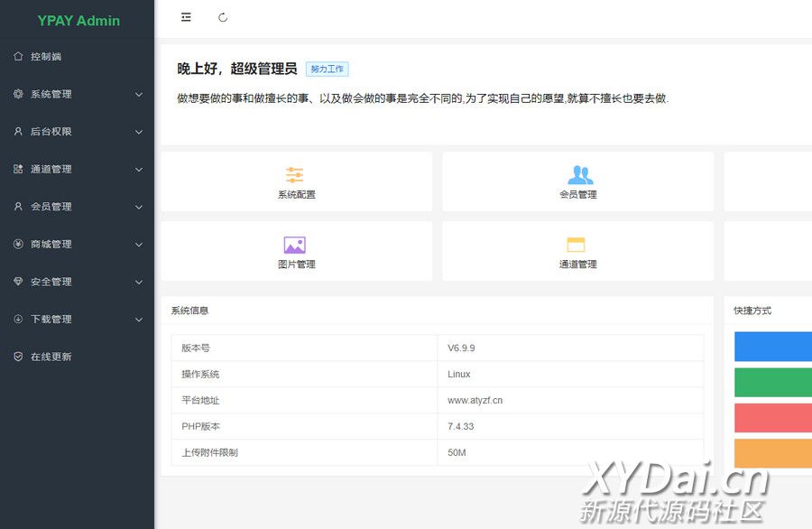Expand the 通道管理 sidebar submenu
The image size is (812, 529).
click(77, 169)
